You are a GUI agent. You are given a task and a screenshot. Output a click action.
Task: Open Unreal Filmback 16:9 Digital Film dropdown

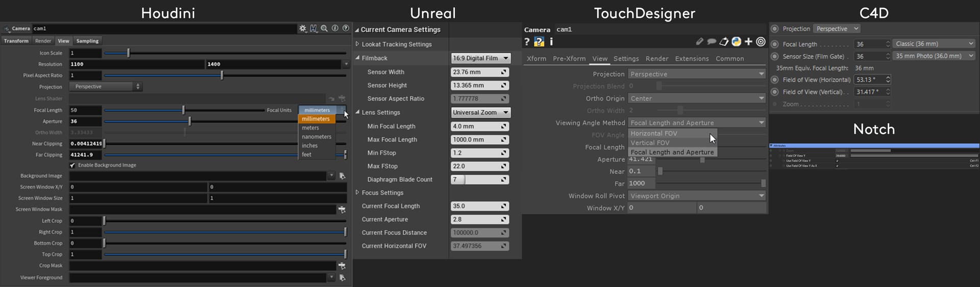(x=481, y=59)
